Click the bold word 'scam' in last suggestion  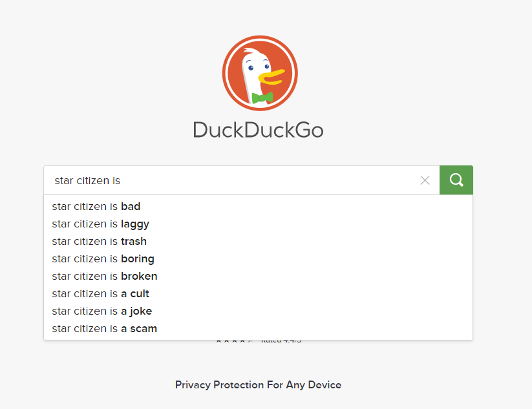pyautogui.click(x=144, y=329)
